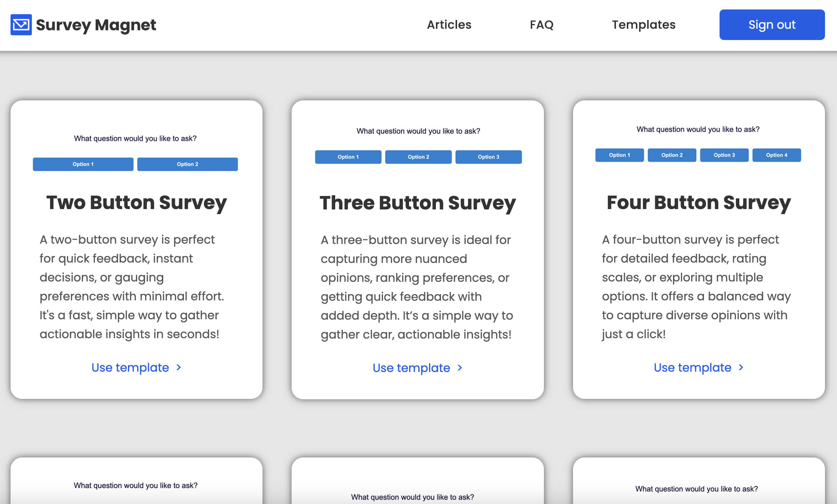
Task: Use the Three Button Survey template
Action: [x=411, y=368]
